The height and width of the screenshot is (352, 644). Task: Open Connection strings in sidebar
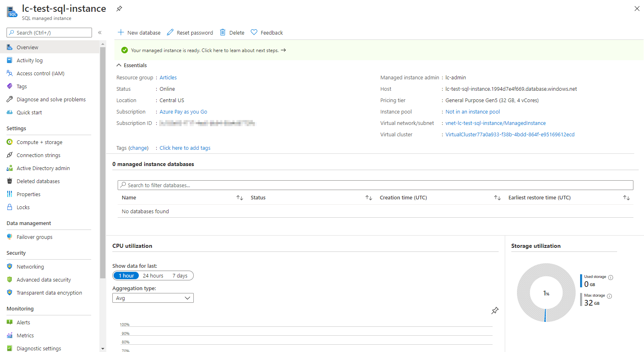tap(38, 155)
